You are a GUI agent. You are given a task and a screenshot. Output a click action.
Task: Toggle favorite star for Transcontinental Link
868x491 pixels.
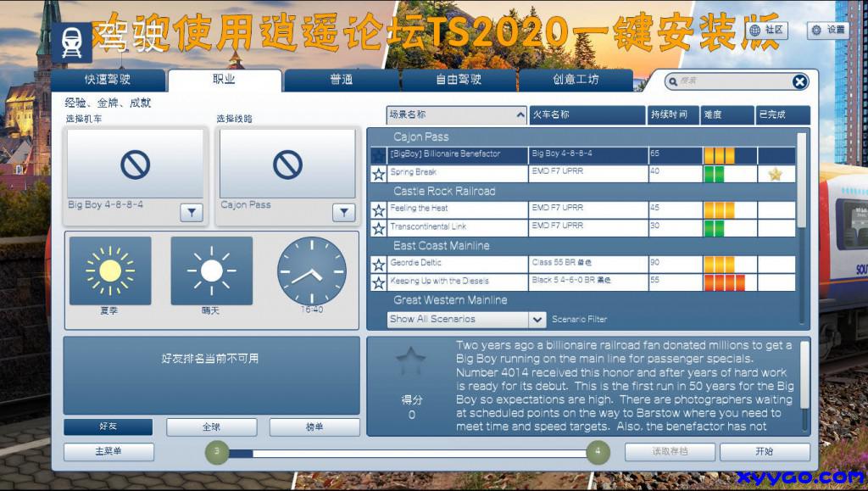378,228
